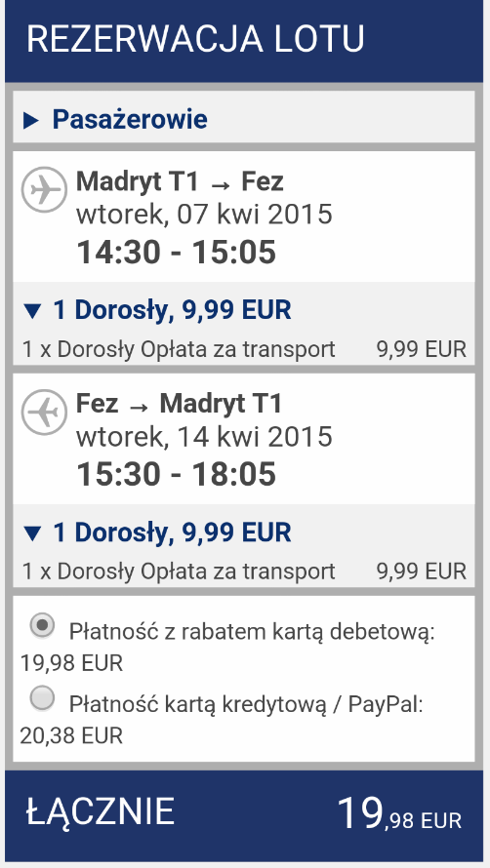Click the Madryt T1 → Fez route title
This screenshot has width=490, height=868.
click(180, 181)
